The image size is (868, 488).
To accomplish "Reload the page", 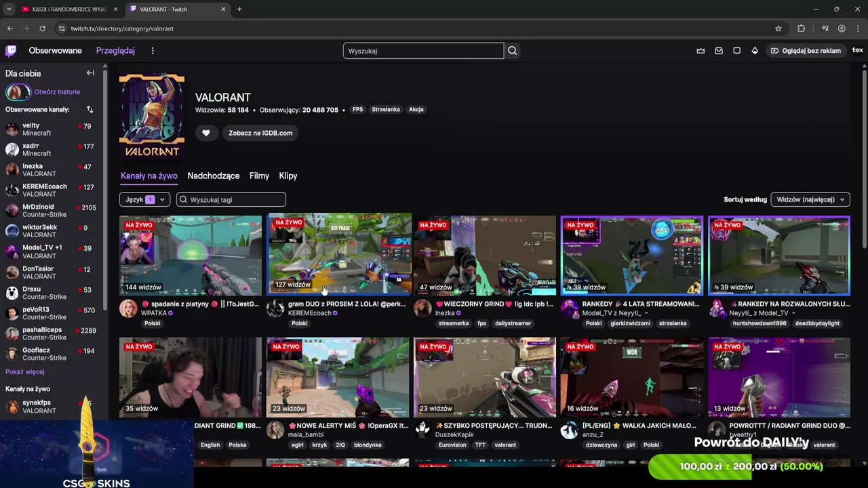I will (42, 28).
